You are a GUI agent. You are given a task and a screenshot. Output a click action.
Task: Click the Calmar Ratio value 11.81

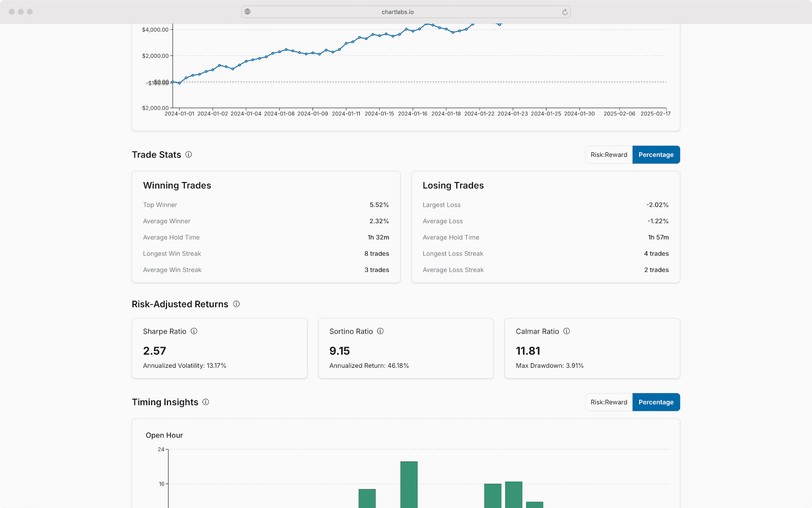point(528,351)
